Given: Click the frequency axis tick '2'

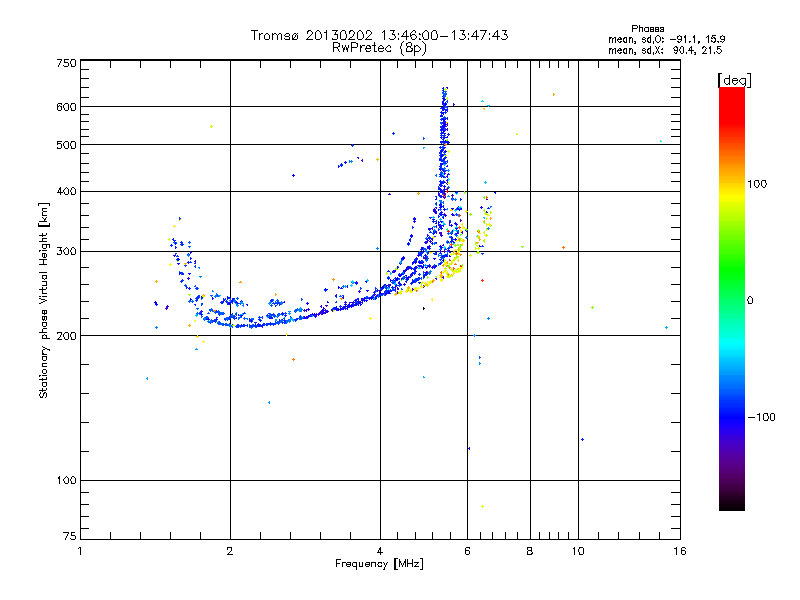Looking at the screenshot, I should [x=230, y=551].
